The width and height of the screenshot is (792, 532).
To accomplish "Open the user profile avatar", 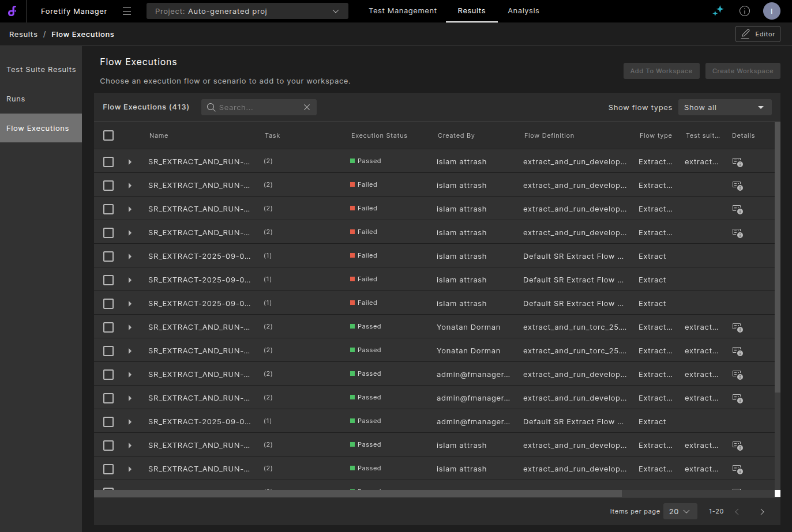I will click(x=771, y=11).
